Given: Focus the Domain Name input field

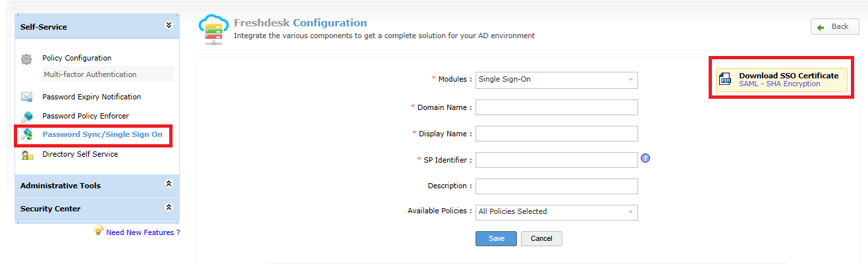Looking at the screenshot, I should pos(556,107).
